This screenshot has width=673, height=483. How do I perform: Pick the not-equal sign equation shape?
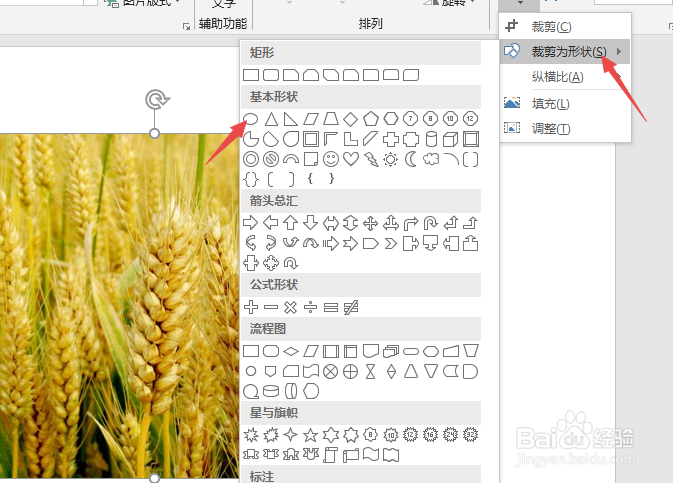pyautogui.click(x=351, y=307)
